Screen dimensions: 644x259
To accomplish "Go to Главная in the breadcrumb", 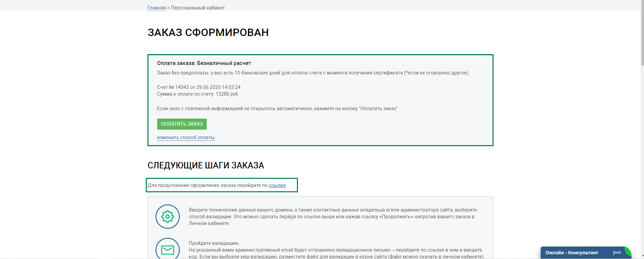I will [157, 8].
